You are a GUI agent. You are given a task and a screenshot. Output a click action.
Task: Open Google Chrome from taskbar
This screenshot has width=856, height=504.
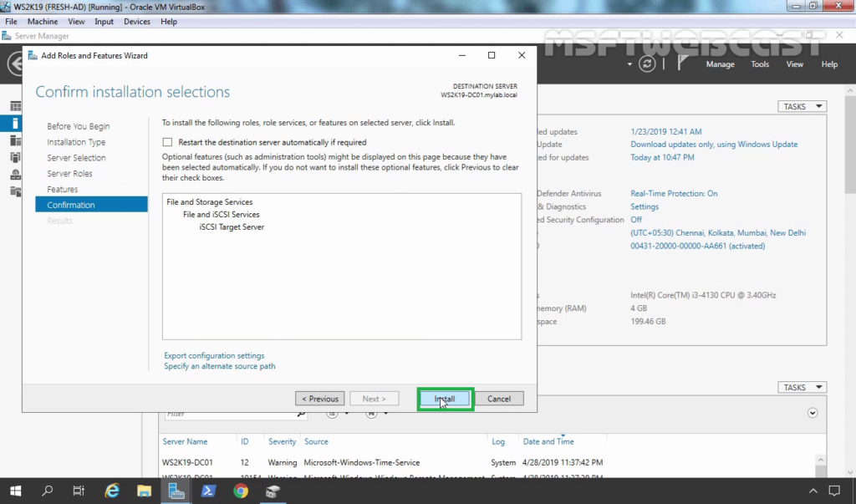[x=240, y=491]
